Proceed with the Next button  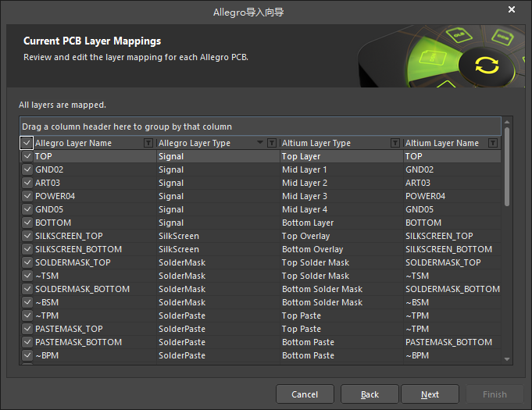[430, 394]
